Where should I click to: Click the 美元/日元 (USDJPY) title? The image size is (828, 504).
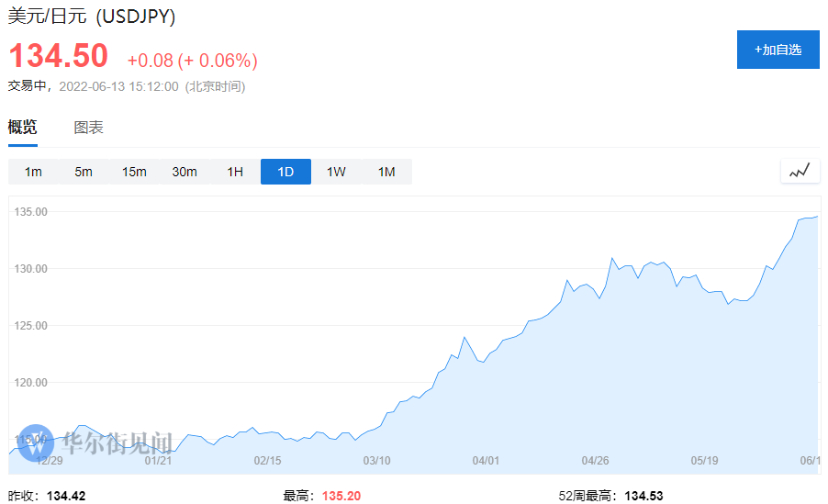(92, 16)
